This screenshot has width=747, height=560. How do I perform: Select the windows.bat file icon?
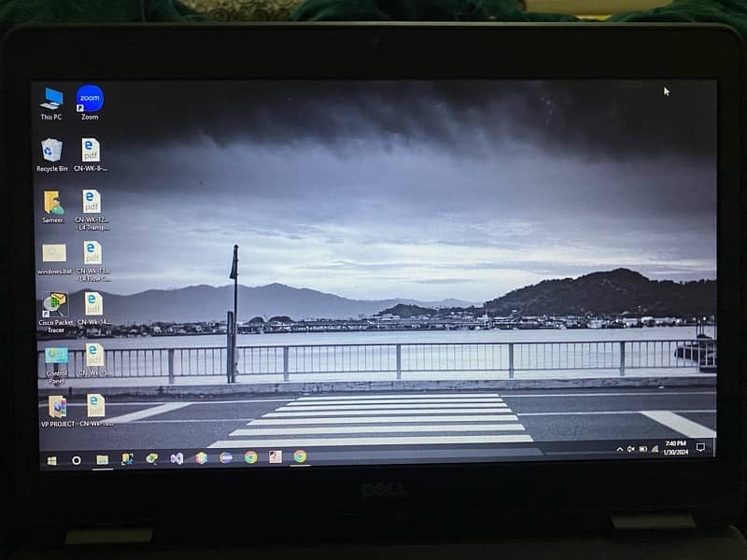click(55, 259)
